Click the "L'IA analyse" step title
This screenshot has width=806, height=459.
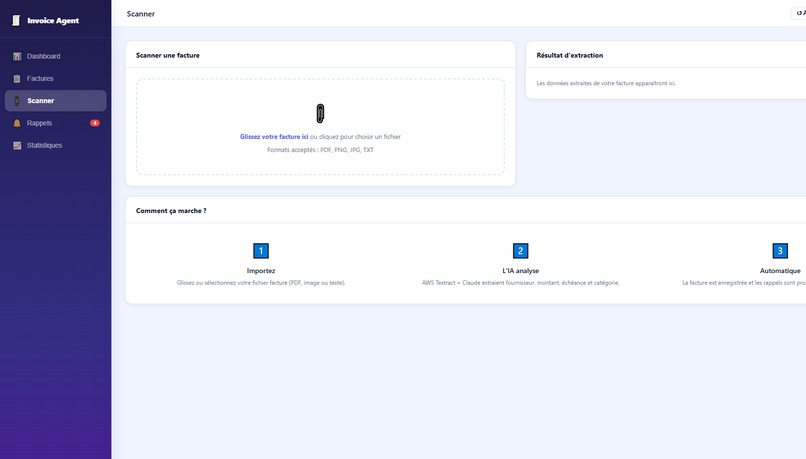[520, 271]
